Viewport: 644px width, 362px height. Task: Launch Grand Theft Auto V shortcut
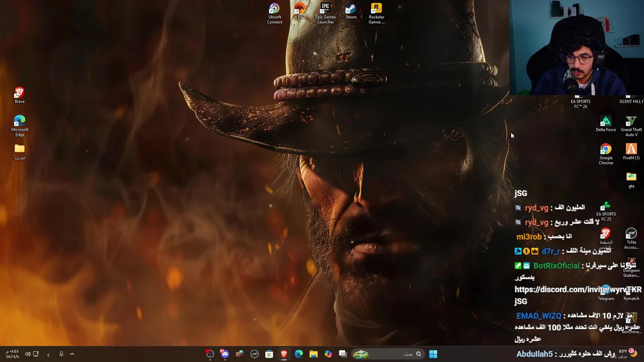(631, 126)
